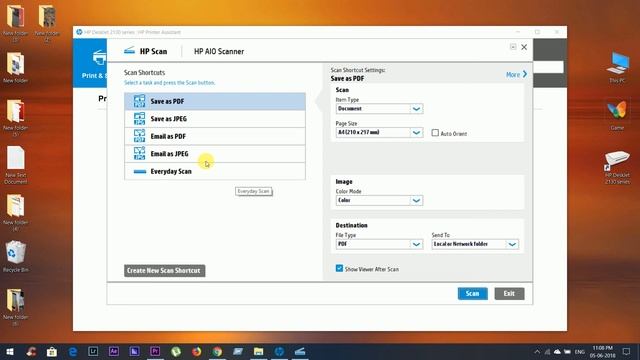The image size is (640, 360).
Task: Select HP DeskJet 2130 series desktop shortcut
Action: pyautogui.click(x=617, y=167)
